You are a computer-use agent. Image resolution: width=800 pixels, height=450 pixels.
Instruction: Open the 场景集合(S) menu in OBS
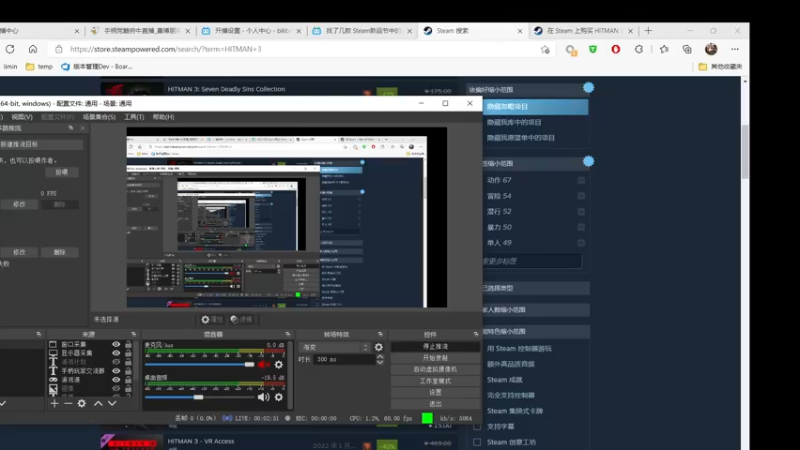click(x=99, y=117)
